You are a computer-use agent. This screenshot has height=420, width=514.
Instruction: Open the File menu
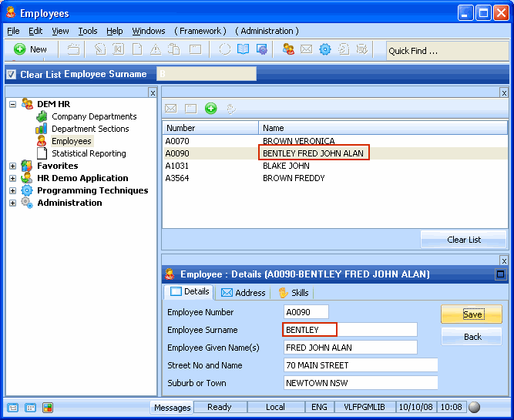pyautogui.click(x=13, y=31)
